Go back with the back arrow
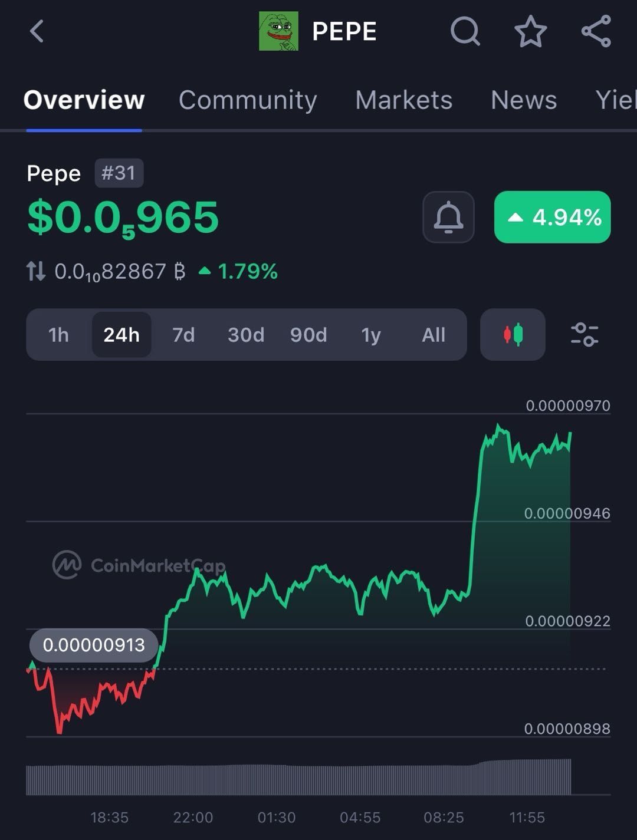This screenshot has height=840, width=637. (37, 32)
